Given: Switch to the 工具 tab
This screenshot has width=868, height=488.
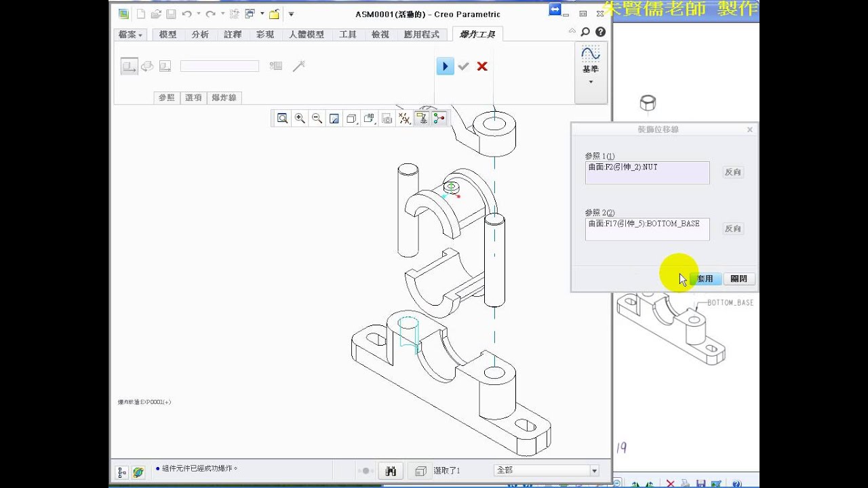Looking at the screenshot, I should 348,35.
